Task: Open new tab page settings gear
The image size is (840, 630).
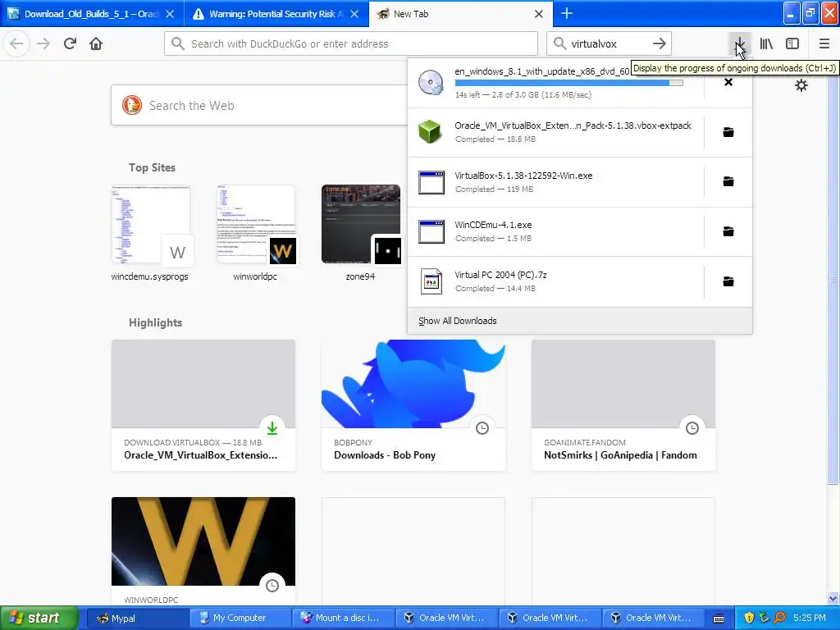Action: point(801,85)
